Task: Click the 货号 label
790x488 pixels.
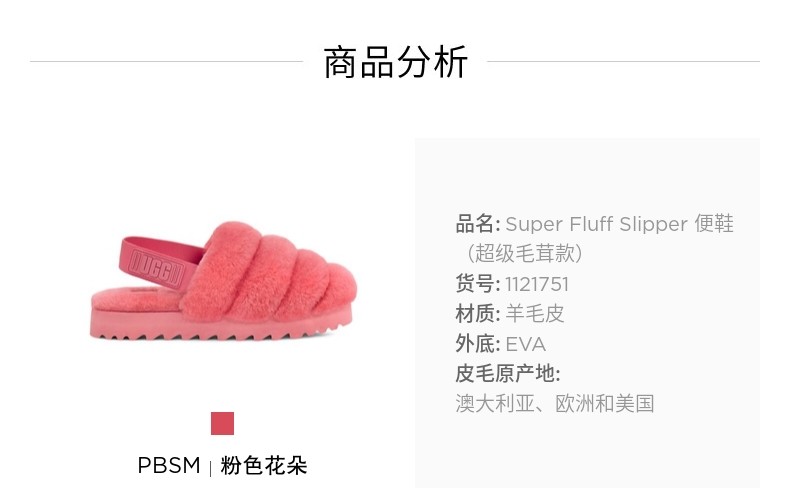Action: [478, 284]
